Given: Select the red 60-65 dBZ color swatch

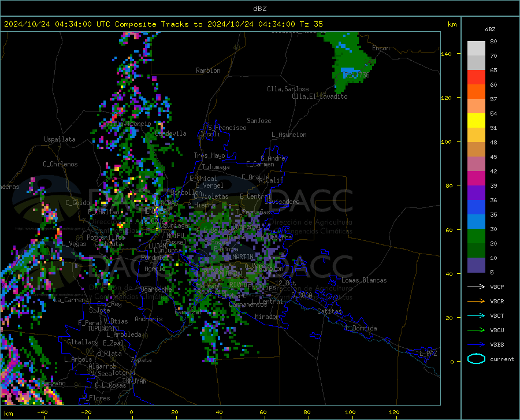Looking at the screenshot, I should coord(476,77).
